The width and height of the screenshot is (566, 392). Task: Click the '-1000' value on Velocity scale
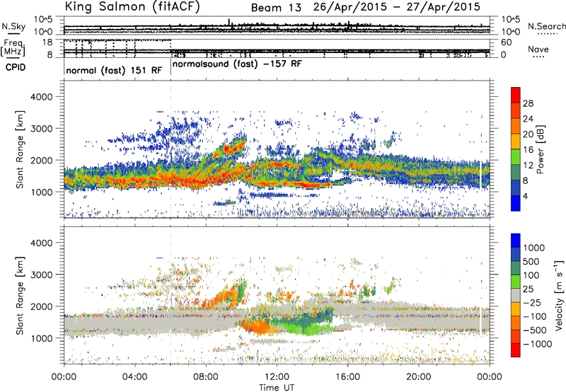[538, 344]
